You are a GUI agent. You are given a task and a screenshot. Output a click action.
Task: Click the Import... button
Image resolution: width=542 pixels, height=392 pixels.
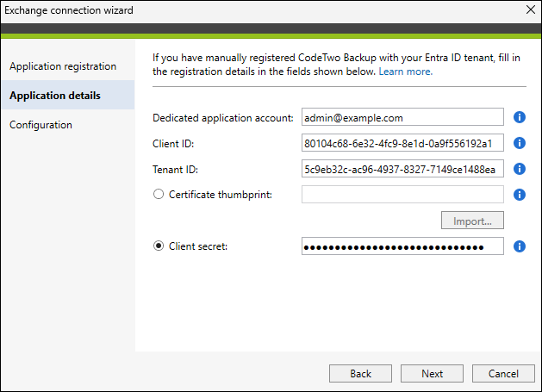[x=472, y=221]
